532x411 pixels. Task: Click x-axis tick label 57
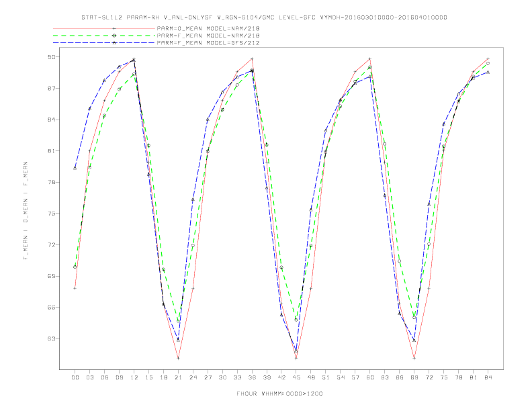(355, 377)
